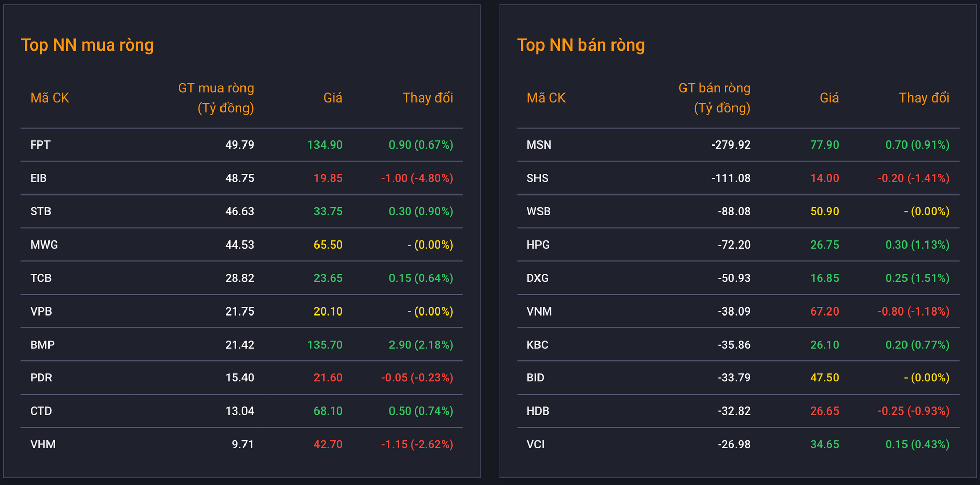Choose the STB ticker
980x485 pixels.
click(x=40, y=211)
